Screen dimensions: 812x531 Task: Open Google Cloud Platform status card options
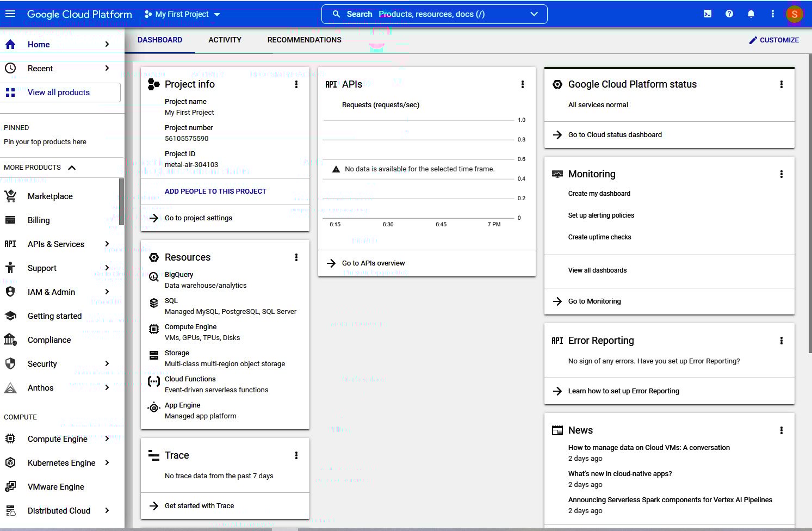pos(782,84)
